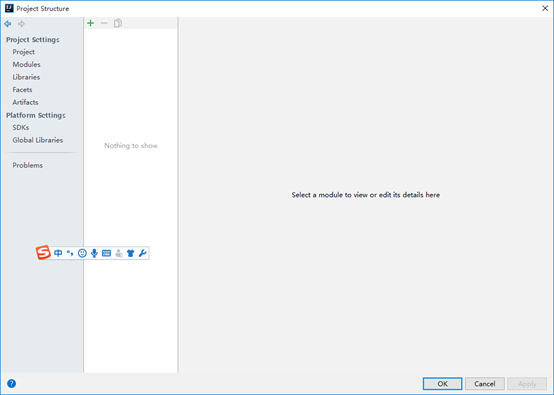The height and width of the screenshot is (395, 554).
Task: Open help with the question mark icon
Action: tap(11, 383)
